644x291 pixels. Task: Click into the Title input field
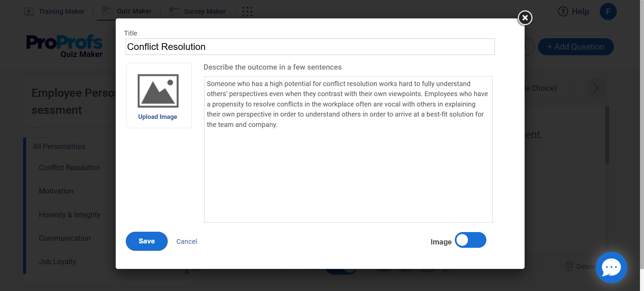[x=310, y=47]
